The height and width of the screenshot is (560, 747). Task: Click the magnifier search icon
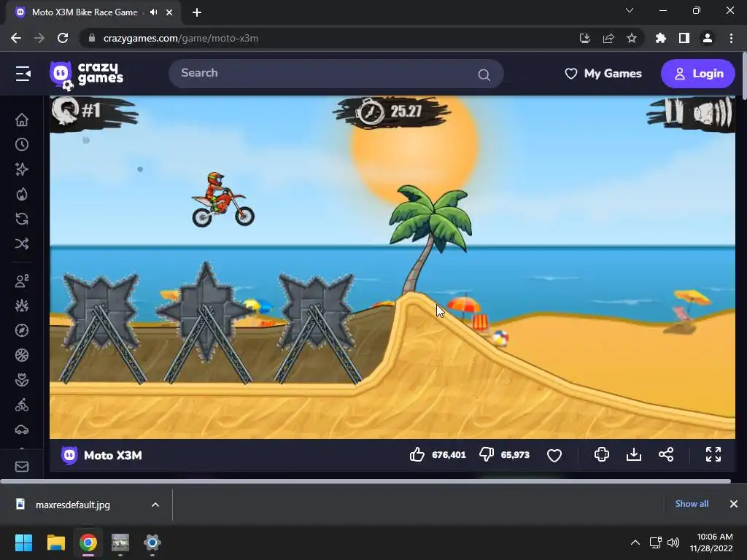click(x=484, y=75)
